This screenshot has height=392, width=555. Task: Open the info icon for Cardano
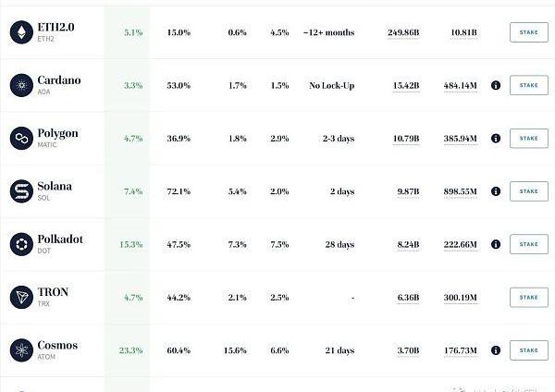pos(496,85)
